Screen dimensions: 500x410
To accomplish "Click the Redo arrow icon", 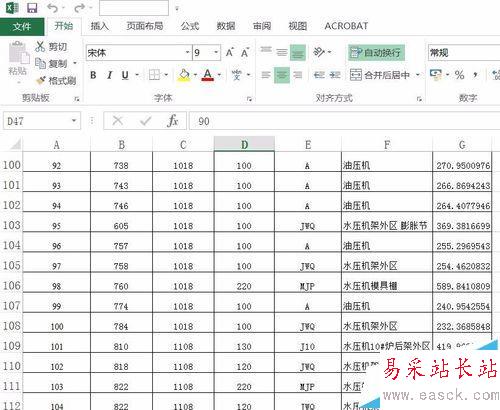I will (79, 8).
